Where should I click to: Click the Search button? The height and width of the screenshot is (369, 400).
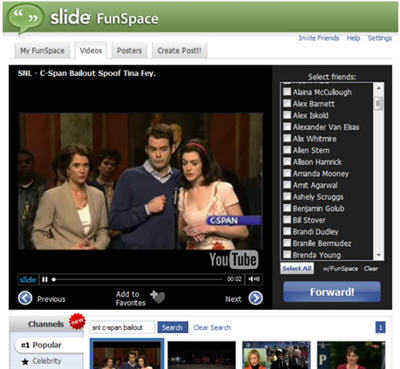pyautogui.click(x=172, y=327)
